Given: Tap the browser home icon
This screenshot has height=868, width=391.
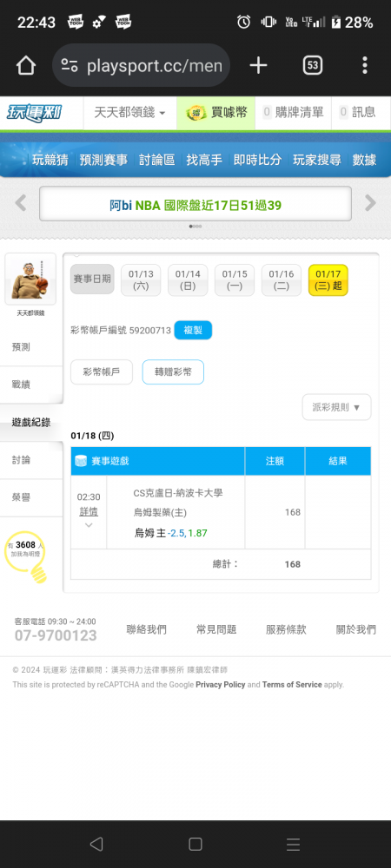Looking at the screenshot, I should pyautogui.click(x=25, y=66).
